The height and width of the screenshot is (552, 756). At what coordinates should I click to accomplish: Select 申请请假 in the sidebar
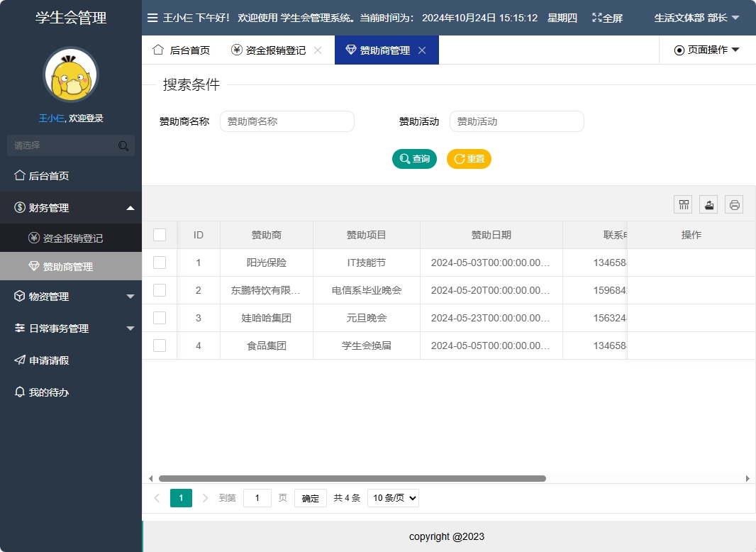44,360
